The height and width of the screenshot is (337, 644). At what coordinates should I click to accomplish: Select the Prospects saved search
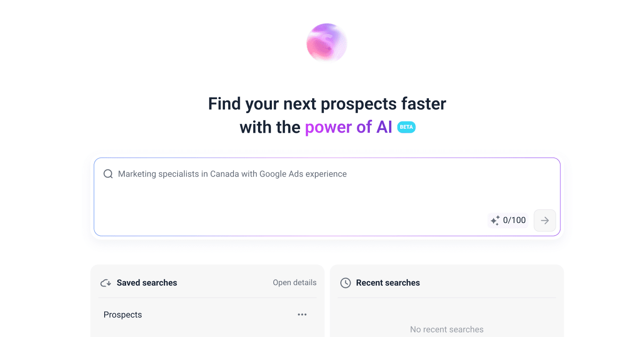(123, 315)
